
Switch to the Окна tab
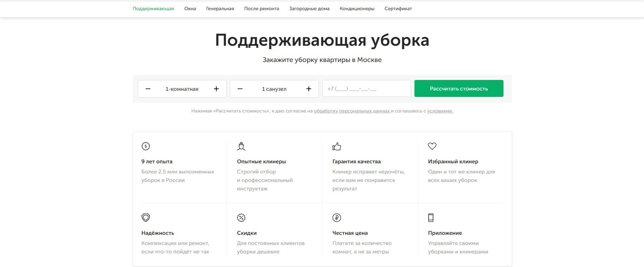coord(190,8)
